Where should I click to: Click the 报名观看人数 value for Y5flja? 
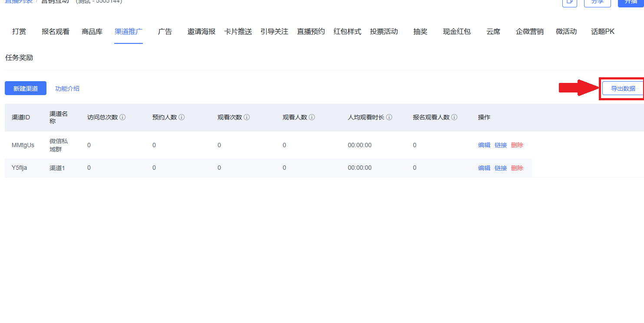(415, 168)
